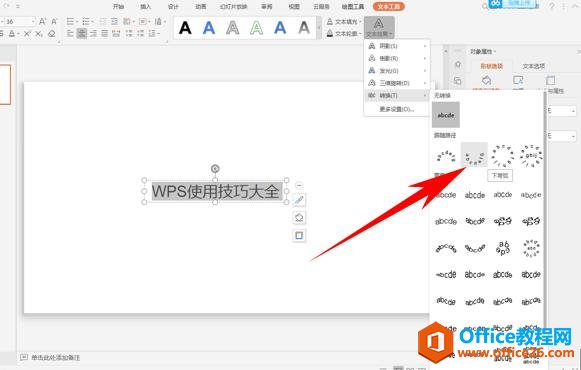Click the eraser clear formatting icon
The height and width of the screenshot is (370, 581).
pos(52,34)
